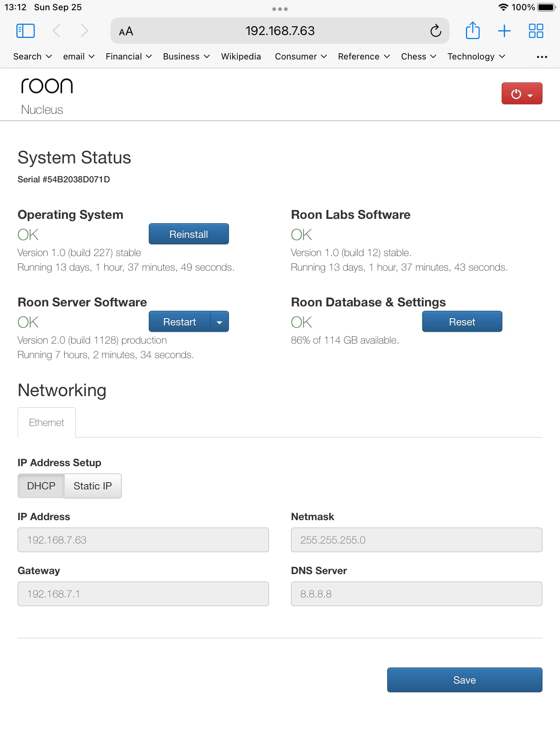Show the Safari sidebar
This screenshot has height=747, width=560.
point(26,31)
